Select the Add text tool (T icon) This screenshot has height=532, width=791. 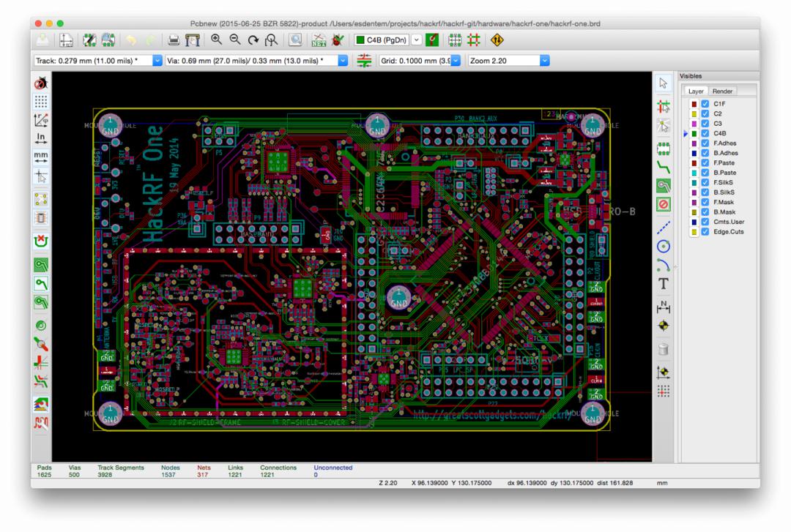pyautogui.click(x=664, y=283)
